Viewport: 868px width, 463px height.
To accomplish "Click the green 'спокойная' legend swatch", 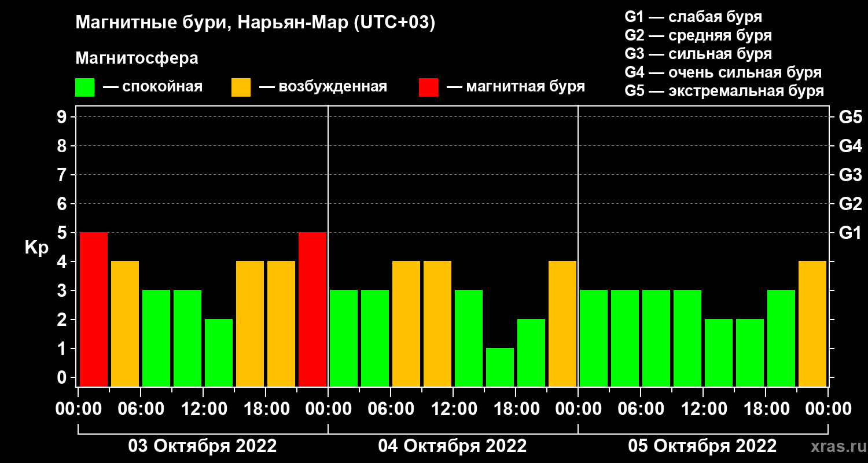I will point(84,87).
